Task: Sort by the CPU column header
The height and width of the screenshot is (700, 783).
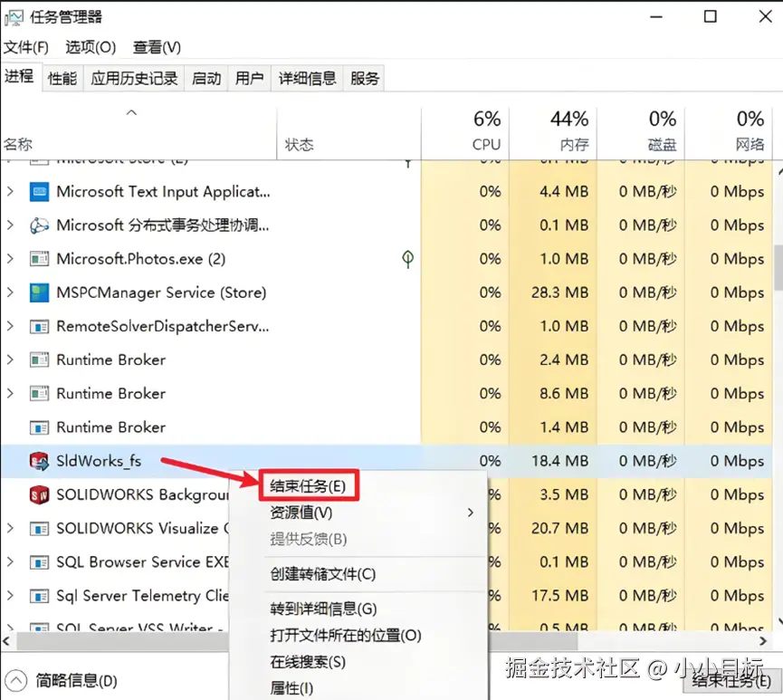Action: [x=465, y=133]
